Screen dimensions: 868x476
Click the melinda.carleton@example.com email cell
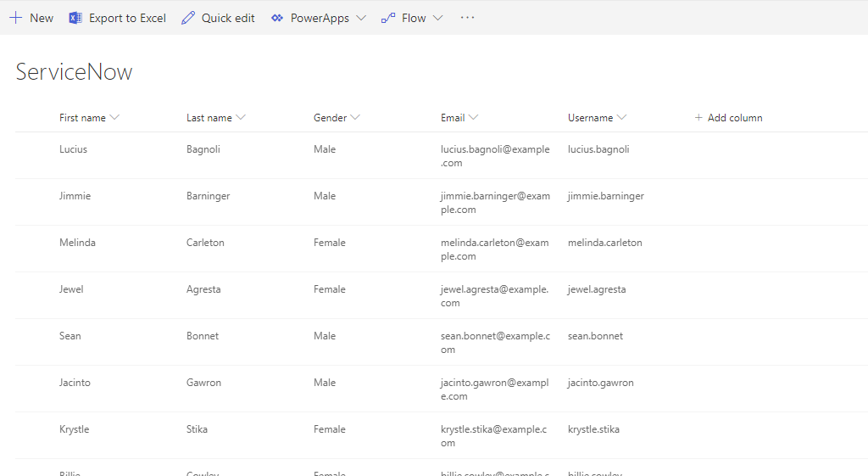495,249
